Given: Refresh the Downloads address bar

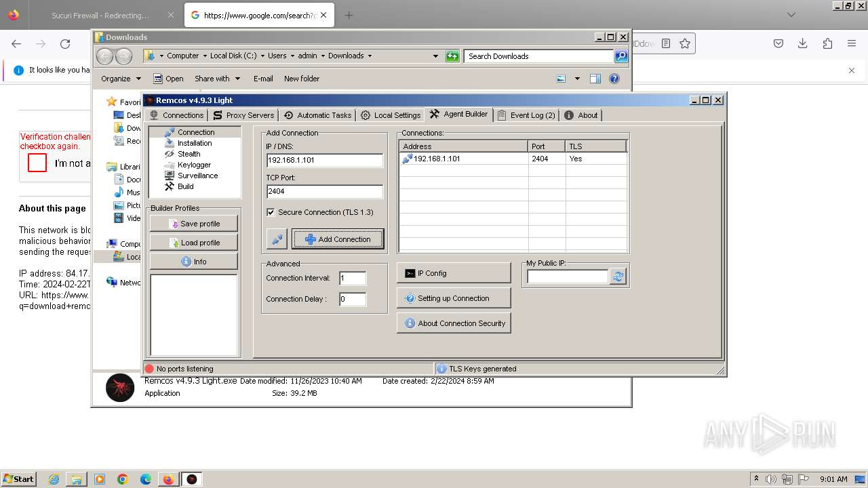Looking at the screenshot, I should [452, 56].
